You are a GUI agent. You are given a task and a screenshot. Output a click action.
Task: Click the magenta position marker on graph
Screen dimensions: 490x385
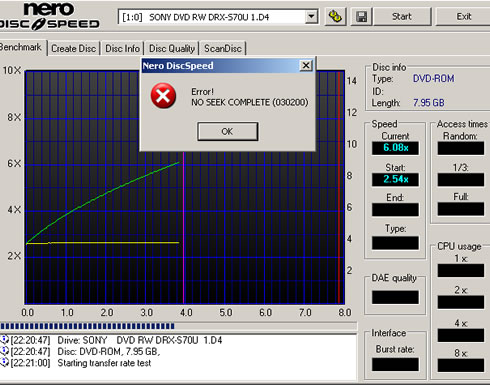pyautogui.click(x=183, y=227)
